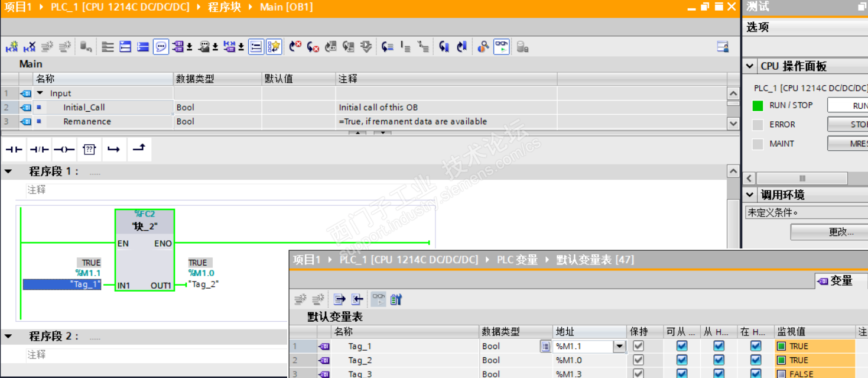The width and height of the screenshot is (868, 378).
Task: Click the absolute/symbolic operands icon
Action: [x=178, y=47]
